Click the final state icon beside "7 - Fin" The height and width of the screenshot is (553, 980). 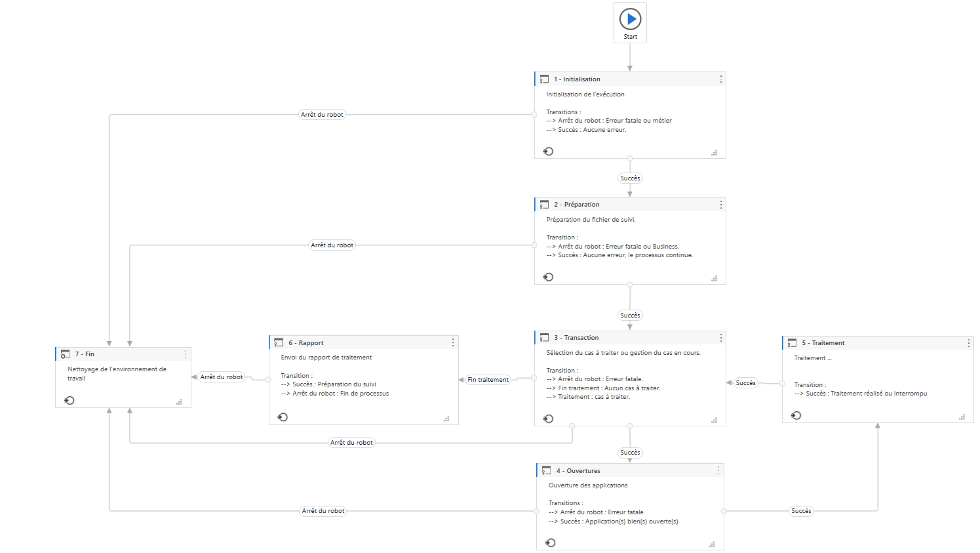click(x=65, y=354)
